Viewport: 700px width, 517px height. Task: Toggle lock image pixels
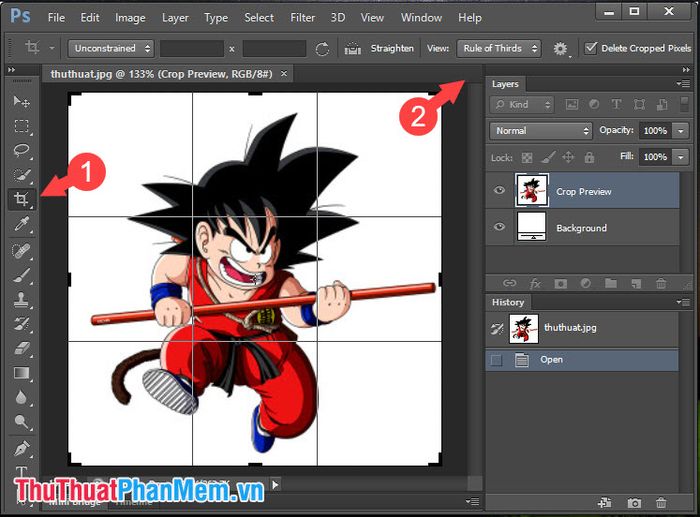click(548, 157)
